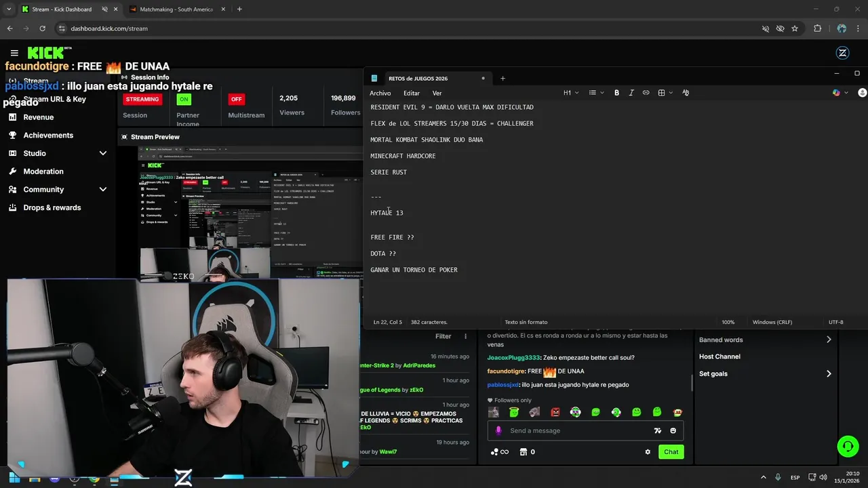Click the Revenue bar-chart icon
This screenshot has height=488, width=868.
(13, 117)
